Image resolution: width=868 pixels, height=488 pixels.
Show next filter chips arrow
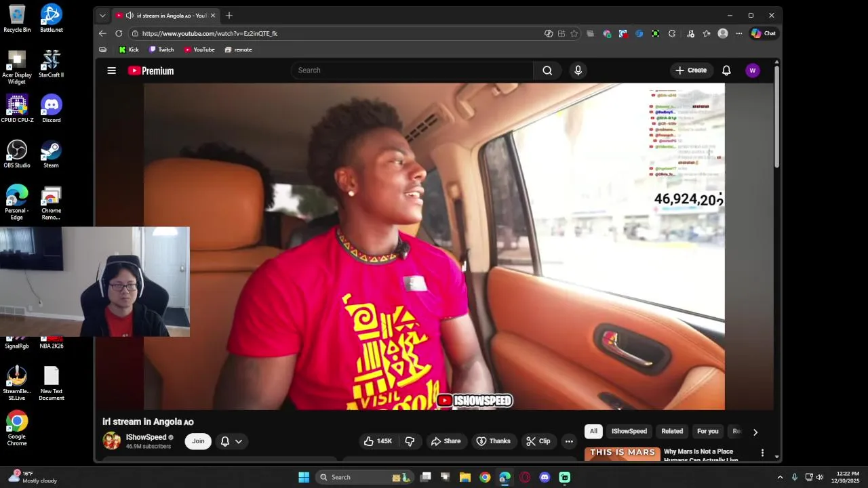(x=755, y=432)
